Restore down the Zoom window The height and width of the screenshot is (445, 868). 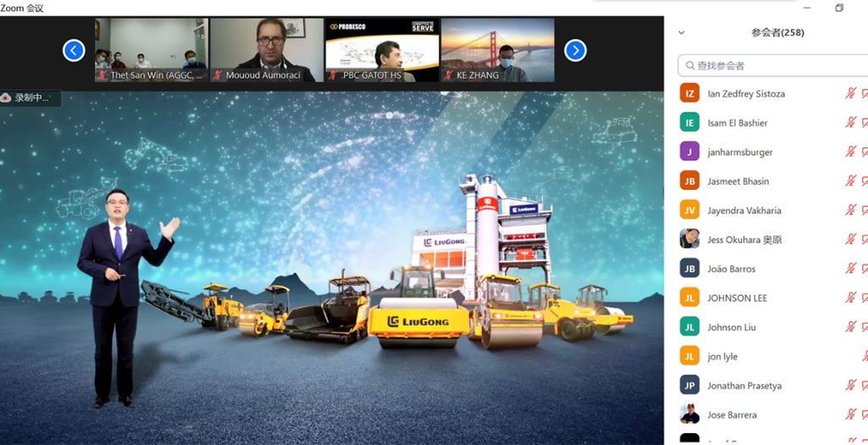click(839, 8)
